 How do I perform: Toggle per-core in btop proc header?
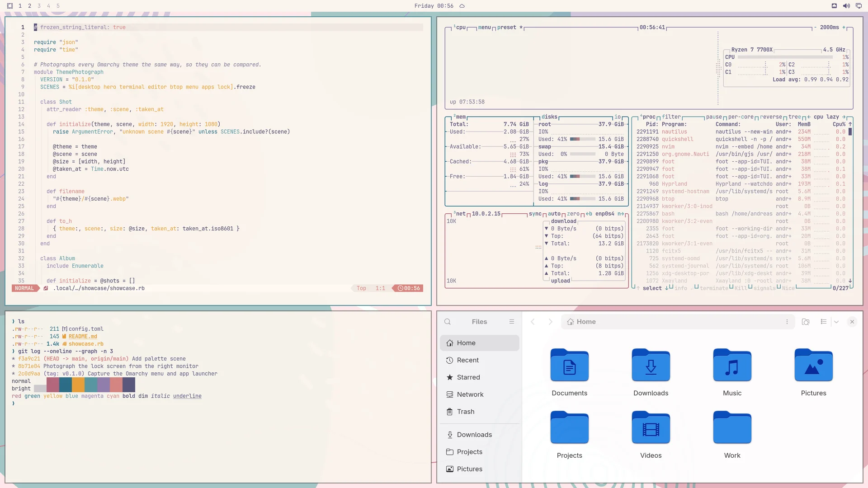pos(741,117)
